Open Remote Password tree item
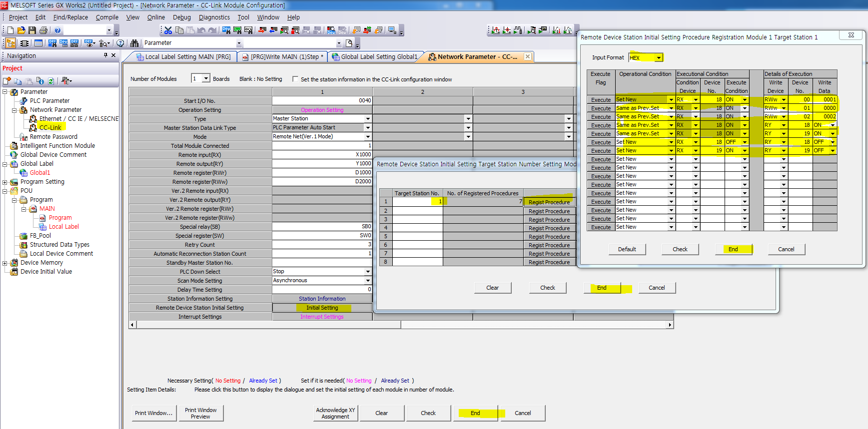Image resolution: width=868 pixels, height=429 pixels. [x=53, y=137]
